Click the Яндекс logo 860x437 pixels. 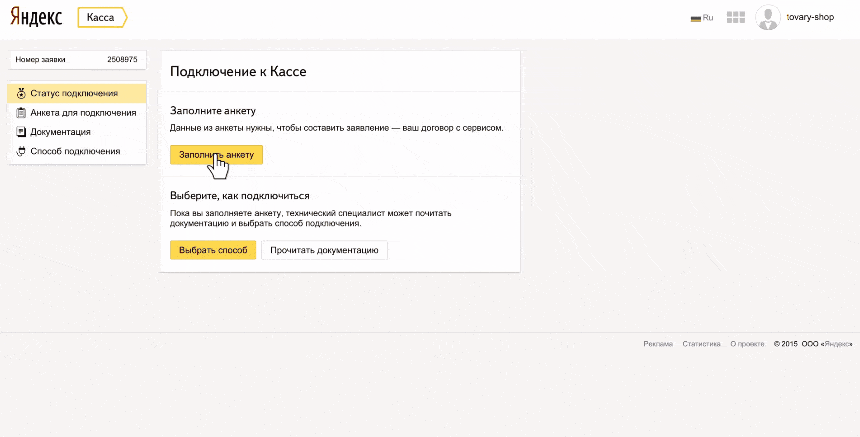coord(37,17)
